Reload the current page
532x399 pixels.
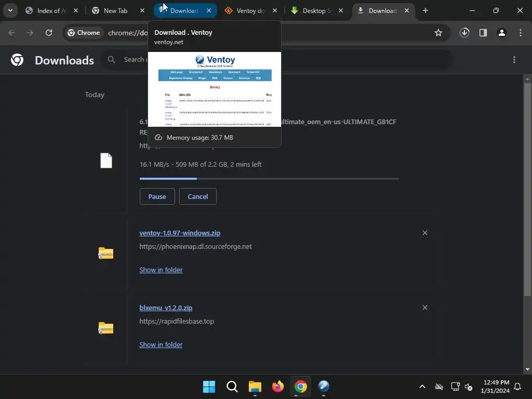coord(49,33)
